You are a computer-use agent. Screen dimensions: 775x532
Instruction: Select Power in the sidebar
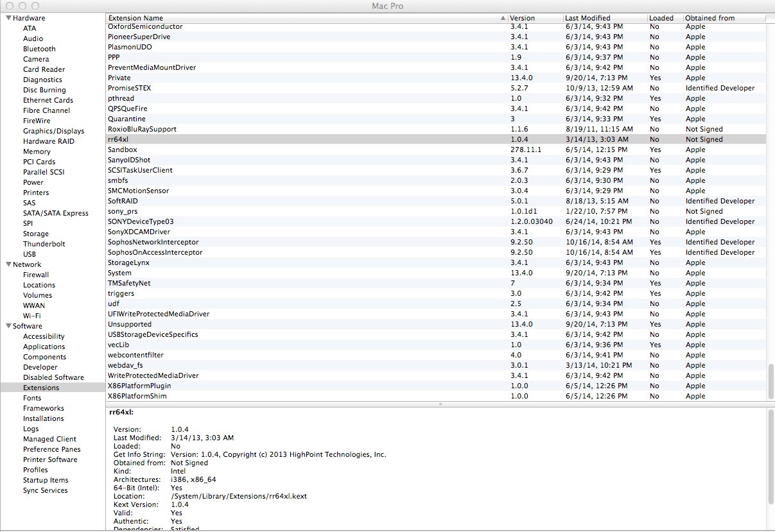pyautogui.click(x=33, y=182)
